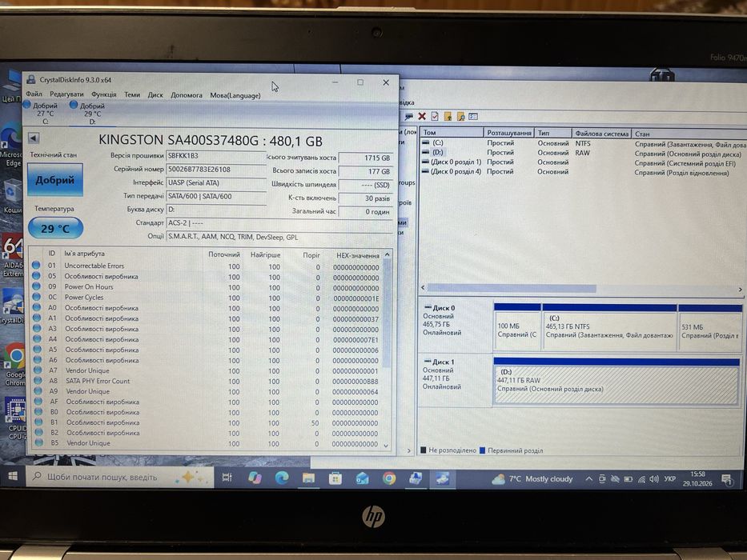Click the ID column header in SMART table
Viewport: 747px width, 560px height.
51,254
